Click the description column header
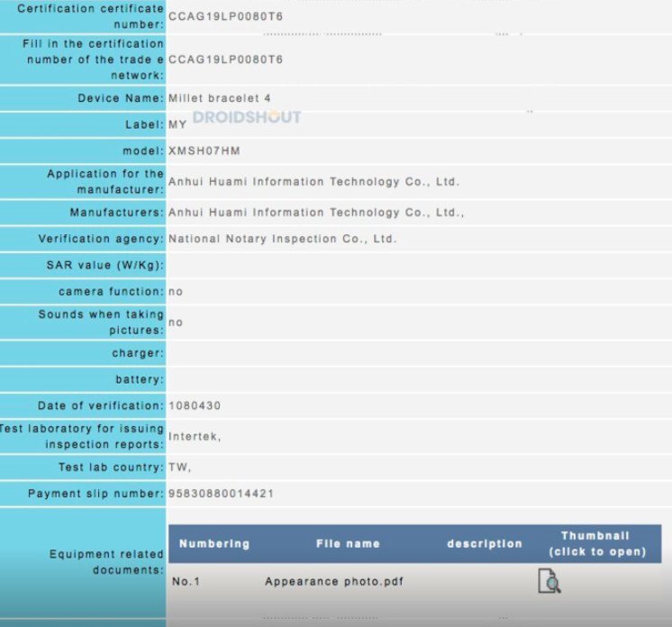 pos(485,543)
